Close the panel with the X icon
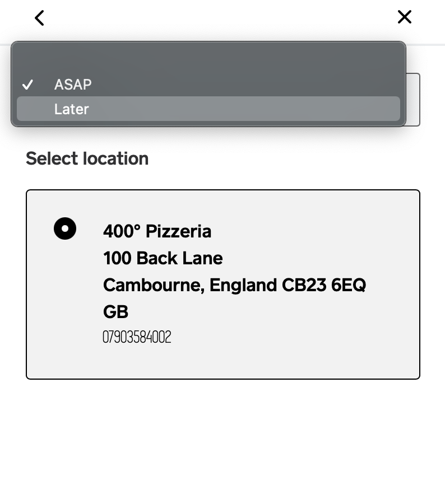 tap(404, 17)
